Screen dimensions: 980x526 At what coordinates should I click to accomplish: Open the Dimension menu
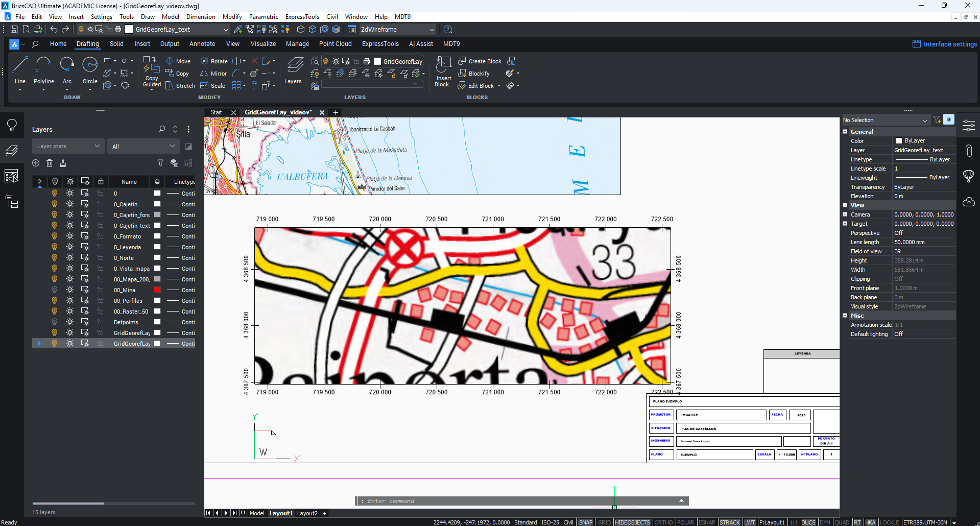[201, 17]
